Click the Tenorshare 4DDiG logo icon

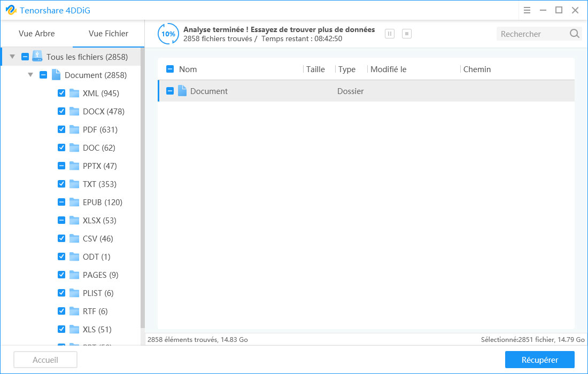[x=11, y=10]
